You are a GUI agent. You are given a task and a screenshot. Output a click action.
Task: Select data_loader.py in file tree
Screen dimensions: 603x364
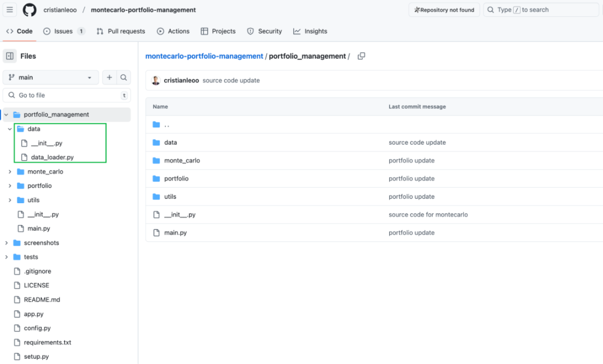pyautogui.click(x=52, y=157)
